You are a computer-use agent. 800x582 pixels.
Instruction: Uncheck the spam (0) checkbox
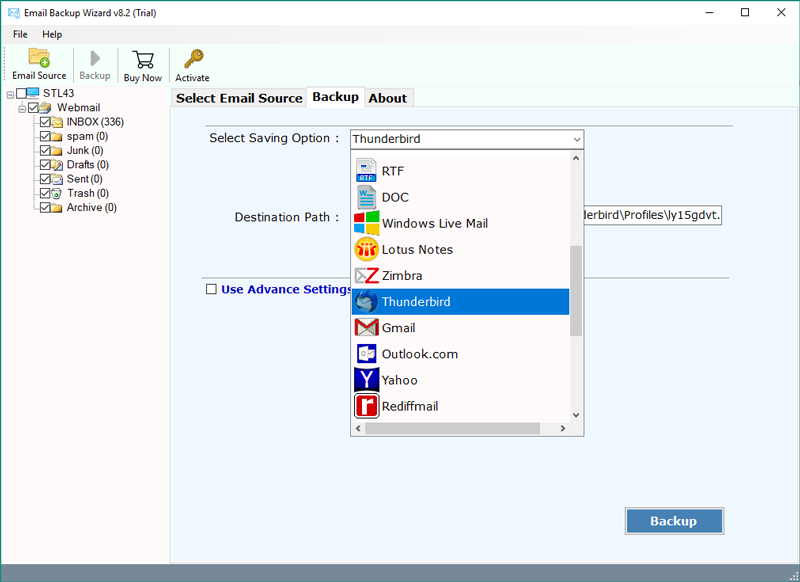pos(45,136)
